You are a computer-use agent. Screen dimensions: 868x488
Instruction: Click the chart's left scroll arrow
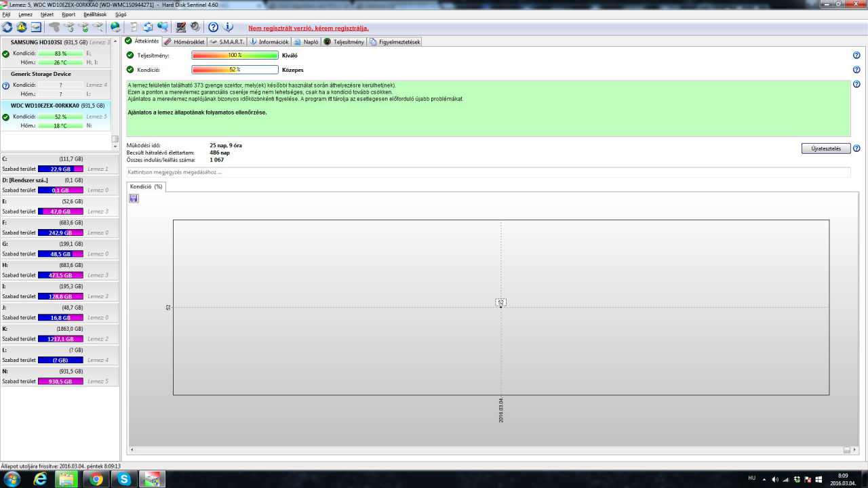pos(132,449)
